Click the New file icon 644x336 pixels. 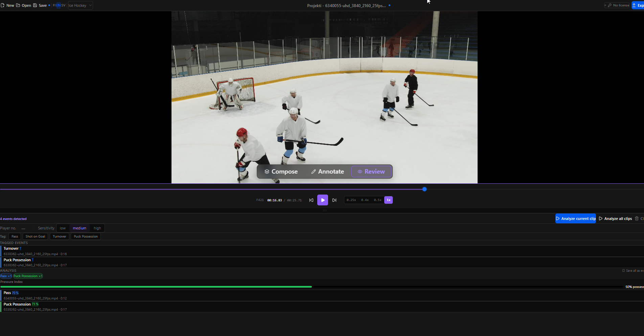(x=3, y=5)
